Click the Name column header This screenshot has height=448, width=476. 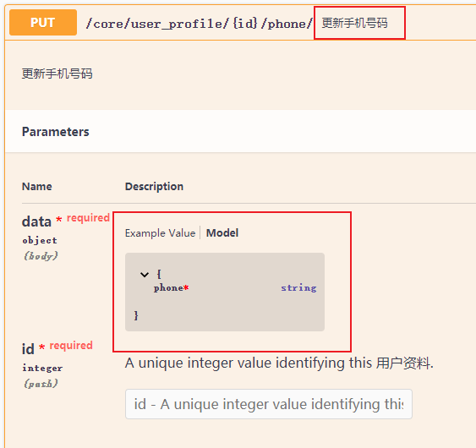(x=37, y=186)
